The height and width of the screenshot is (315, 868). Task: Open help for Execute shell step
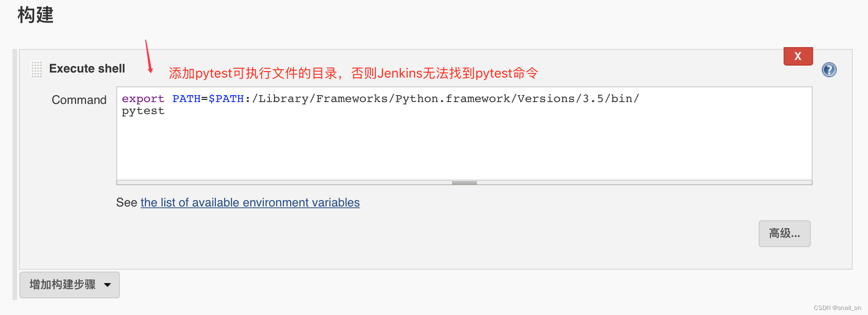[x=829, y=70]
